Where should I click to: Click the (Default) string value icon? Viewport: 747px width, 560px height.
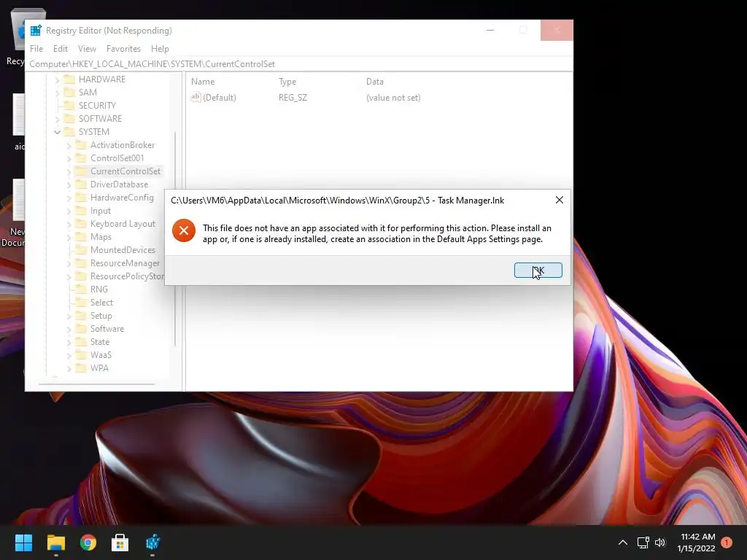tap(196, 97)
